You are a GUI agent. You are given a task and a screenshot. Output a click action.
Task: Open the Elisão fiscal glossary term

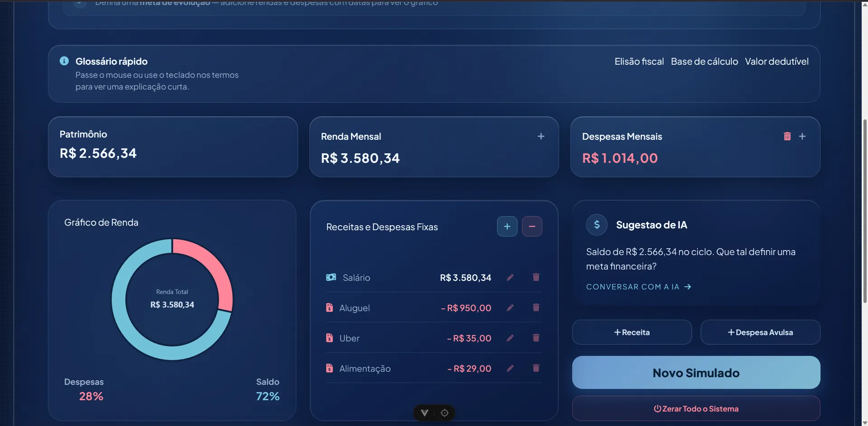(x=639, y=62)
